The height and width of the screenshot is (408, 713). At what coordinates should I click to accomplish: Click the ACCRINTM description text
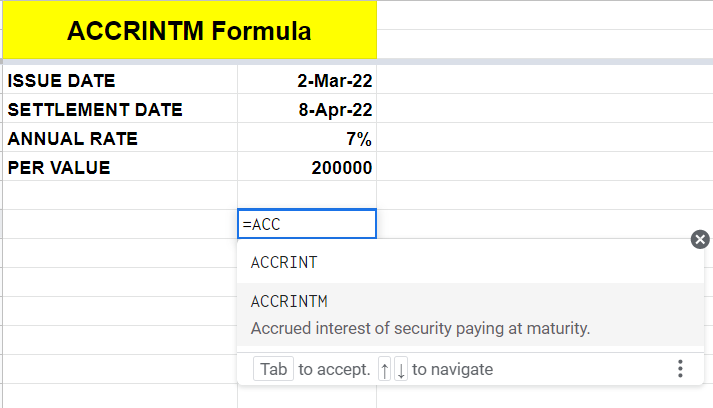click(420, 328)
